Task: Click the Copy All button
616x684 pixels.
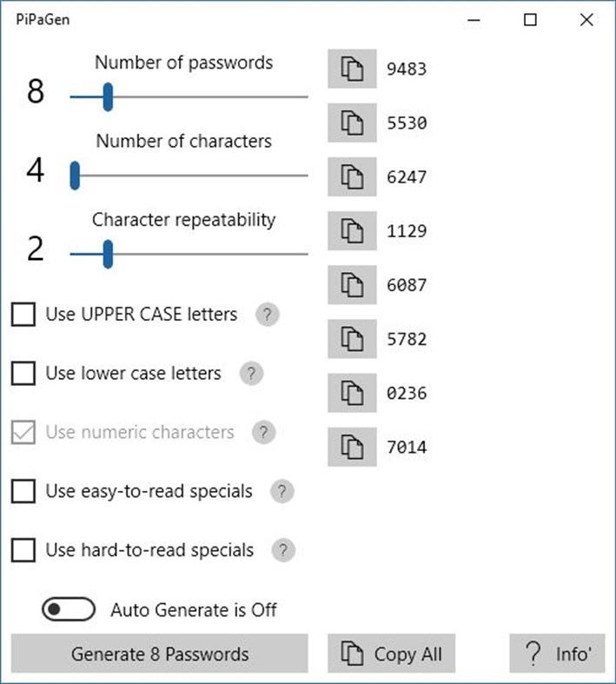Action: (391, 654)
